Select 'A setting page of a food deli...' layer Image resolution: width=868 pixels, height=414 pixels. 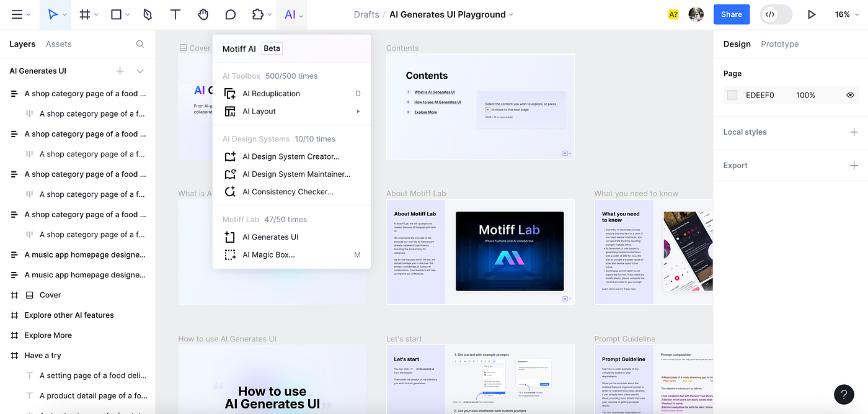point(77,376)
